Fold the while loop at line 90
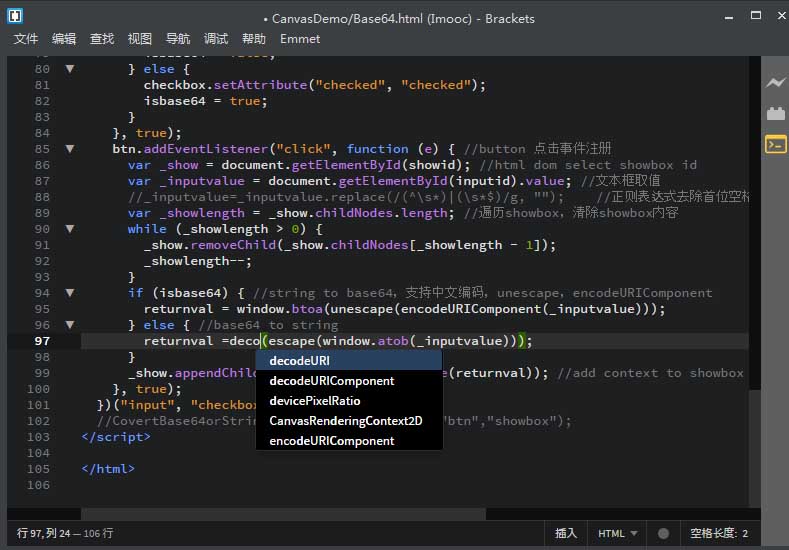Image resolution: width=789 pixels, height=550 pixels. click(x=70, y=229)
